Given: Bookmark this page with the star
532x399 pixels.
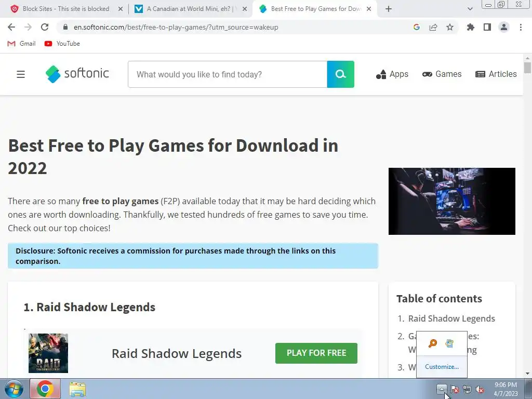Looking at the screenshot, I should (450, 27).
